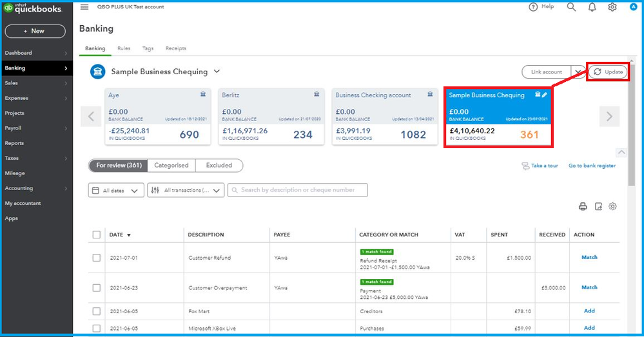This screenshot has height=337, width=644.
Task: Click the export icon above the table
Action: 598,206
